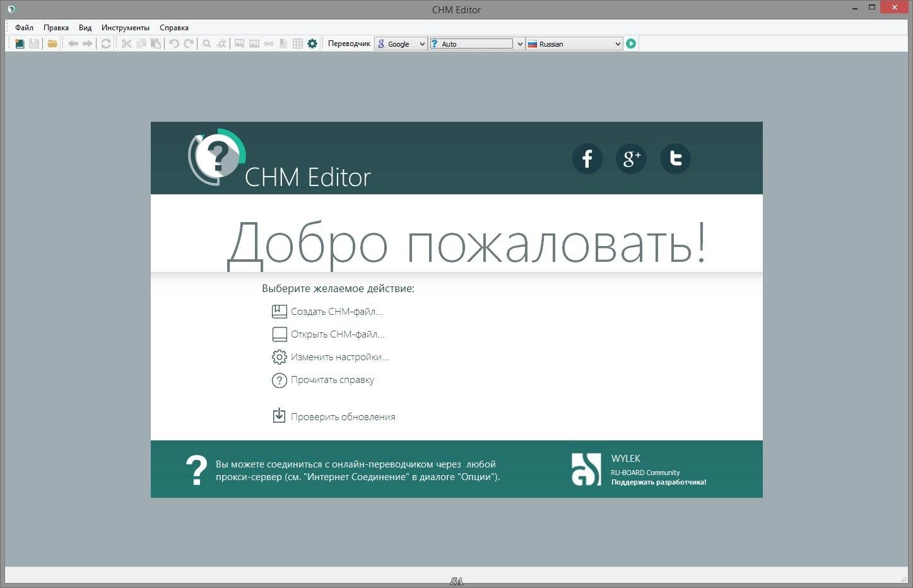Screen dimensions: 913x588
Task: Click the undo arrow icon
Action: [174, 44]
